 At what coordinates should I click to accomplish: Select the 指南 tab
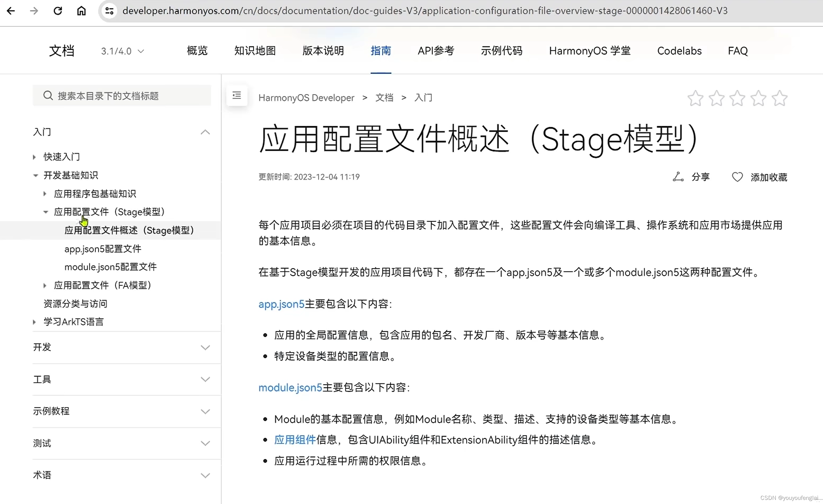pyautogui.click(x=381, y=51)
